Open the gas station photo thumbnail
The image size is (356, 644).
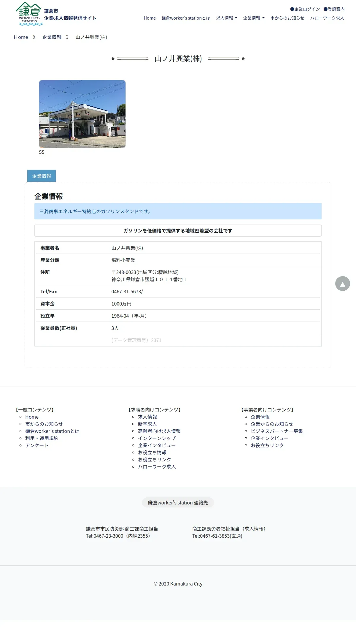(82, 114)
